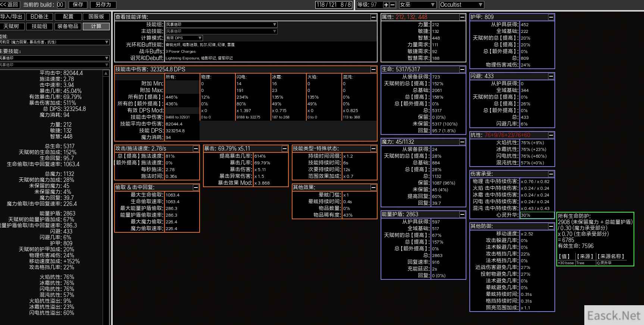Image resolution: width=644 pixels, height=325 pixels.
Task: Click the 诅咒和Debuff Lightning Exposure text
Action: pos(199,58)
